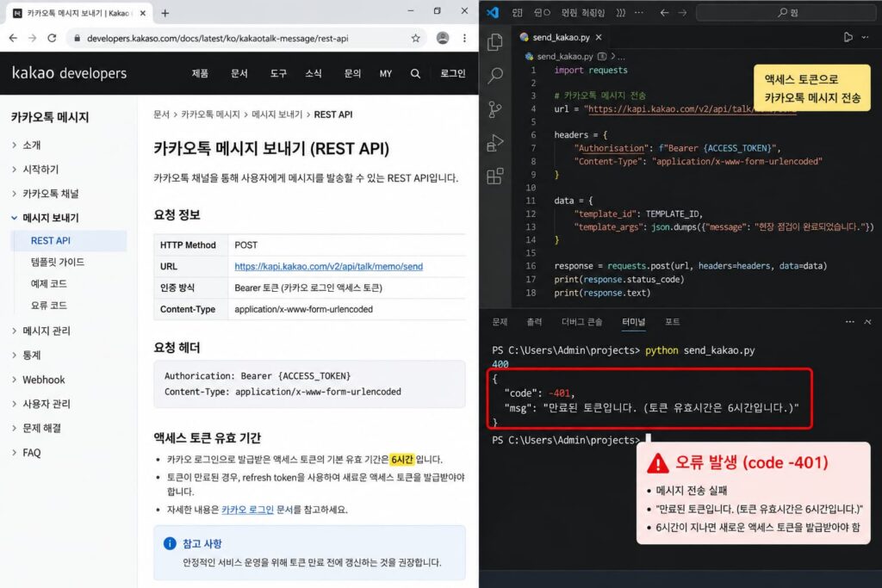Switch to the 문제 panel tab
The height and width of the screenshot is (588, 882).
[x=500, y=322]
